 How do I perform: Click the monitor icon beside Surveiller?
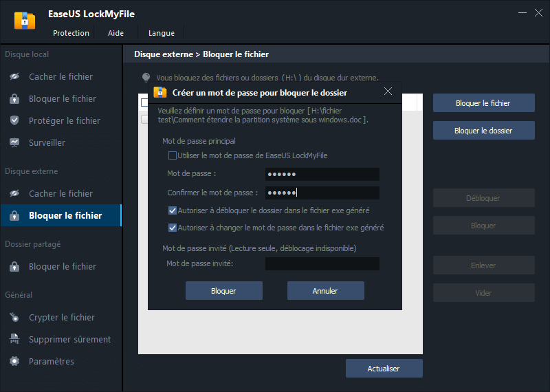coord(14,142)
